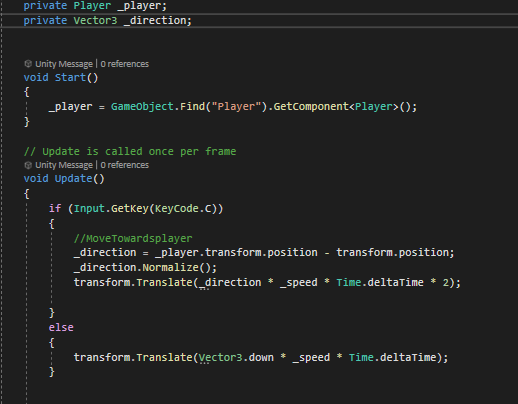Click 'private Vector3 _direction;' declaration
Screen dimensions: 518x404
tap(108, 21)
